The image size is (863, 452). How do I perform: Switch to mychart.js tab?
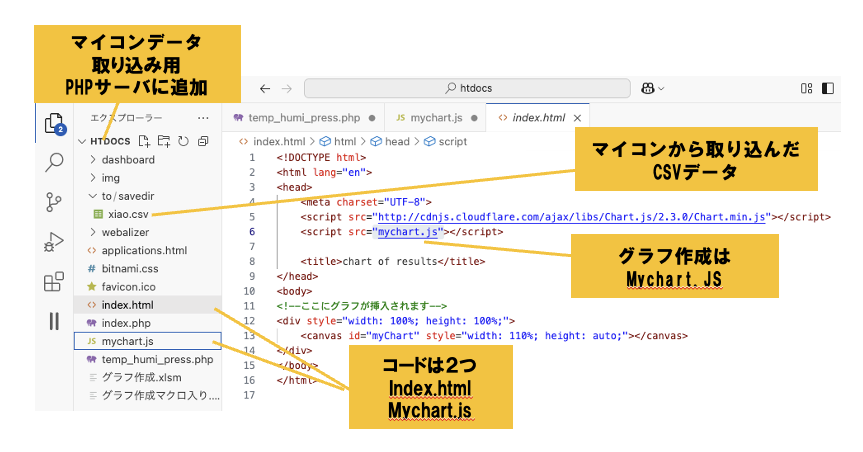point(435,118)
